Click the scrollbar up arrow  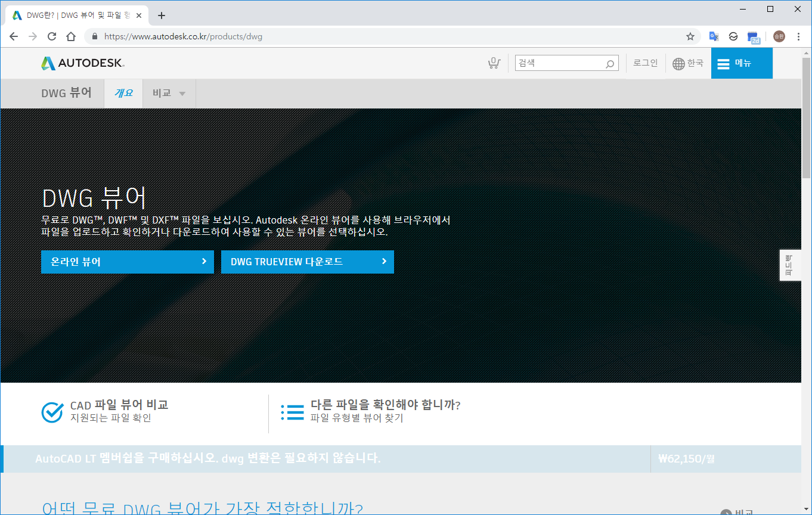coord(806,52)
